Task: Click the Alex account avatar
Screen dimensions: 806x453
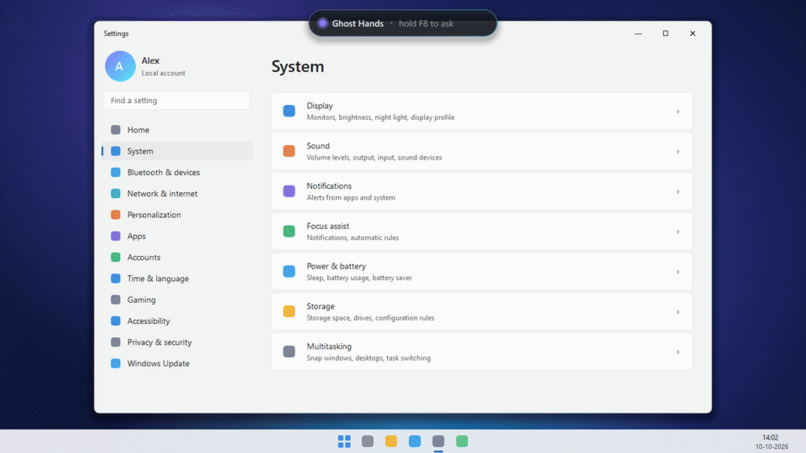Action: point(120,66)
